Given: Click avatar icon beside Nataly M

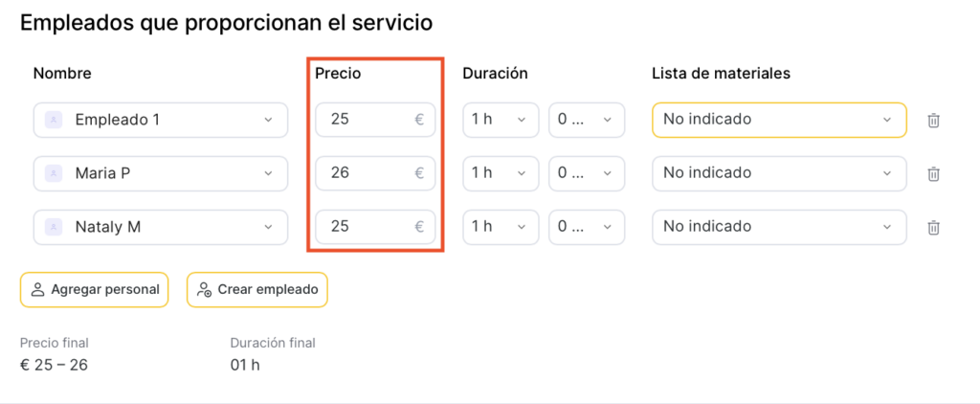Looking at the screenshot, I should [x=54, y=227].
